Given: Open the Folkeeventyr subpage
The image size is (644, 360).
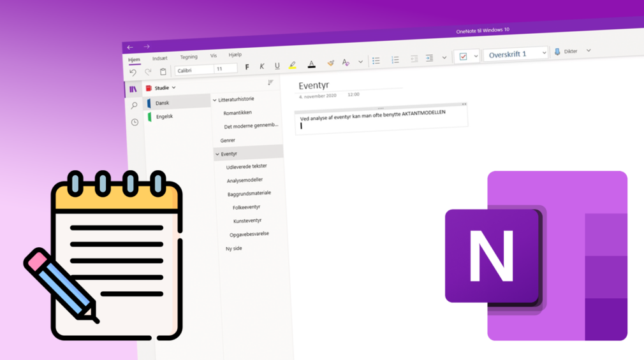Looking at the screenshot, I should pyautogui.click(x=246, y=207).
